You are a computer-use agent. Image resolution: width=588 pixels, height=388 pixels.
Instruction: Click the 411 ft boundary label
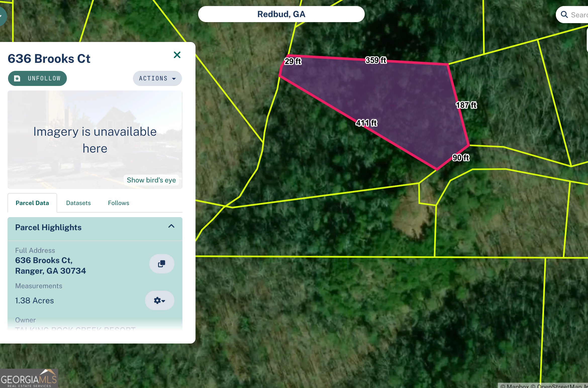(366, 123)
